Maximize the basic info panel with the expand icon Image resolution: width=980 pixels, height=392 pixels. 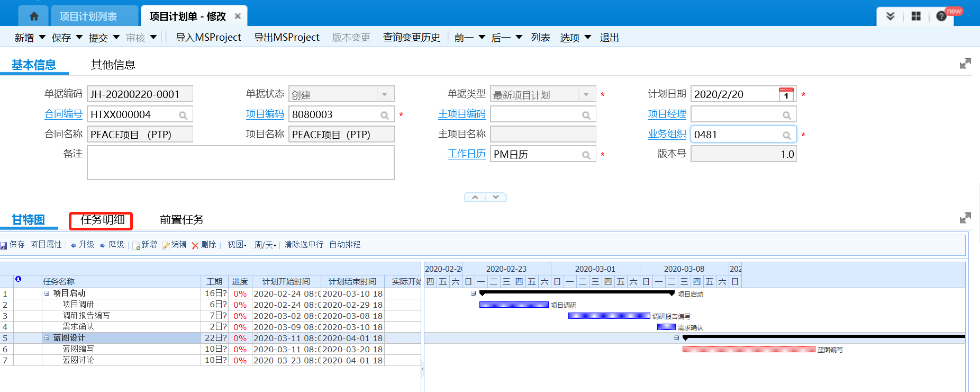click(x=965, y=64)
